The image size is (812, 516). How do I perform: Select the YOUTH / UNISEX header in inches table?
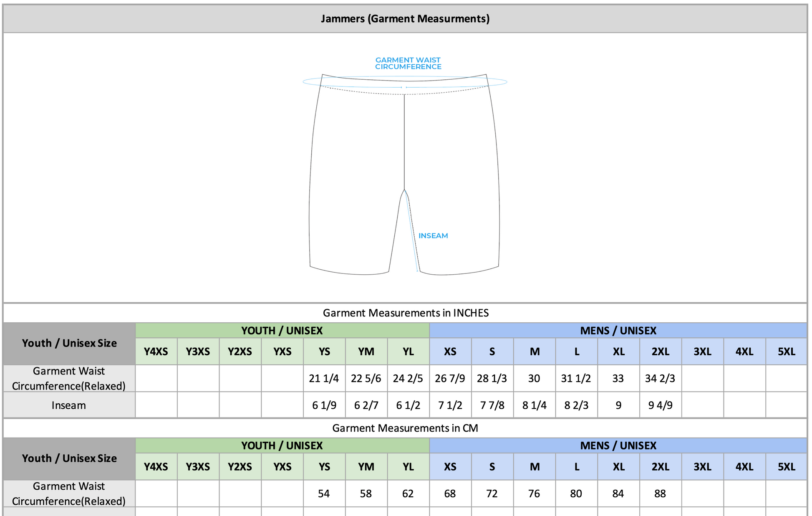coord(282,331)
